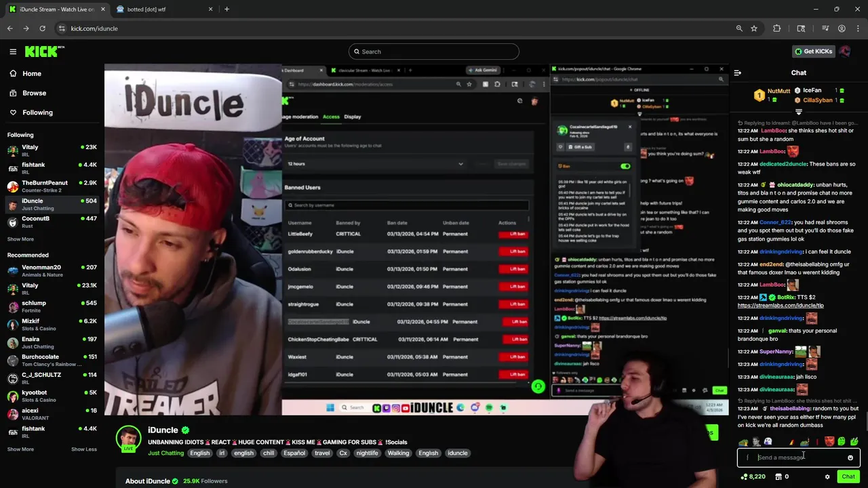Click the green Chat send button
Viewport: 868px width, 488px height.
tap(848, 476)
